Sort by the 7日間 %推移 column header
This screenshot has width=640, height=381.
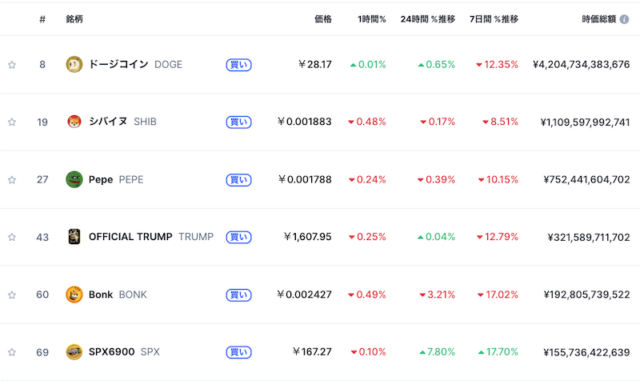tap(494, 19)
